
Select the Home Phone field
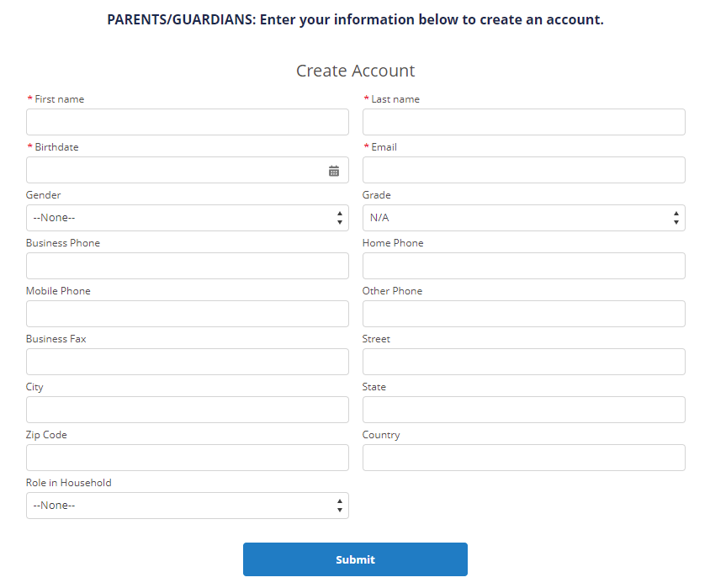tap(523, 266)
